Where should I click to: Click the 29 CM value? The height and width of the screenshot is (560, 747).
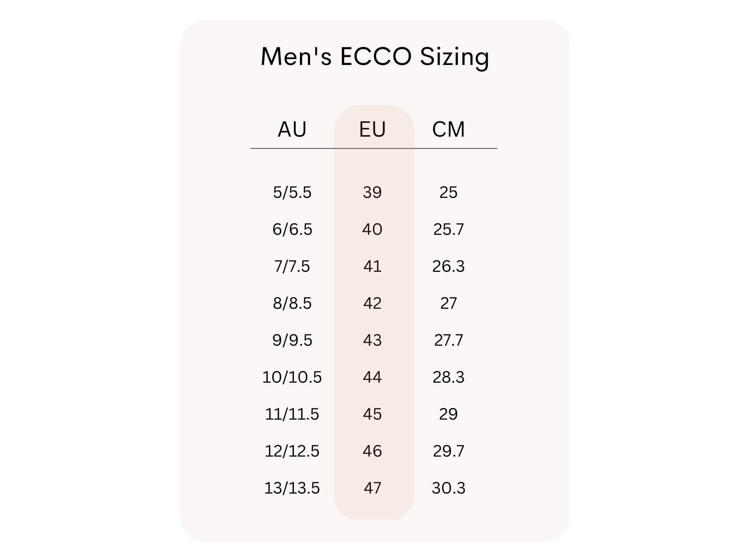click(x=448, y=414)
